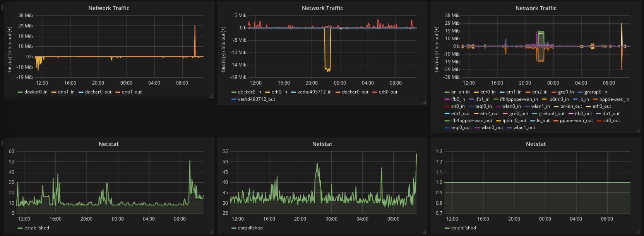
Task: Click resize handle of vethd493712 Network Traffic panel
Action: point(425,103)
